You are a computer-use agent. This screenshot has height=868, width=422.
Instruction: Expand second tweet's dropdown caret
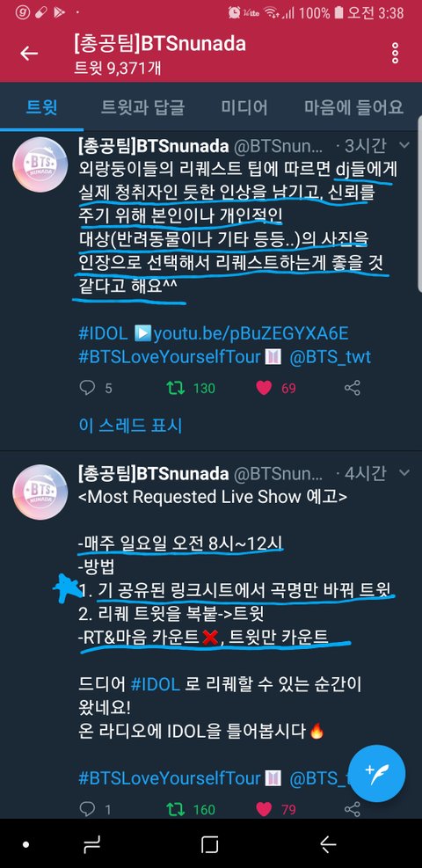(x=404, y=473)
